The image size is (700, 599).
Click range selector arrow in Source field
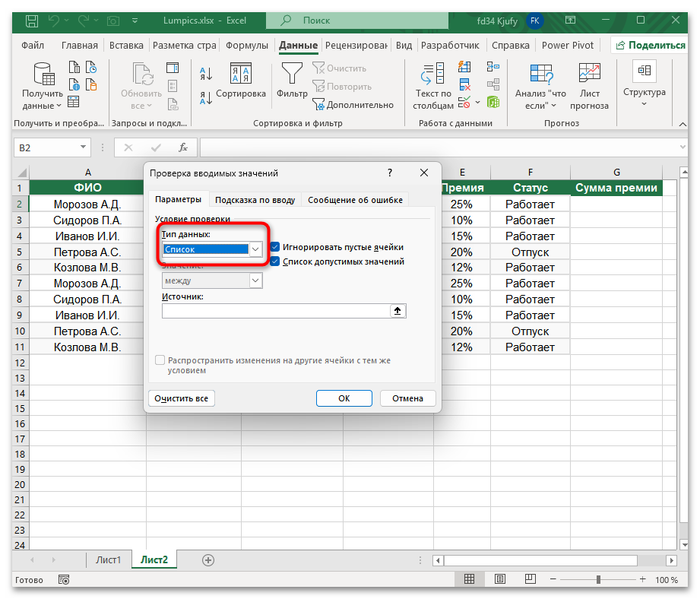tap(398, 311)
